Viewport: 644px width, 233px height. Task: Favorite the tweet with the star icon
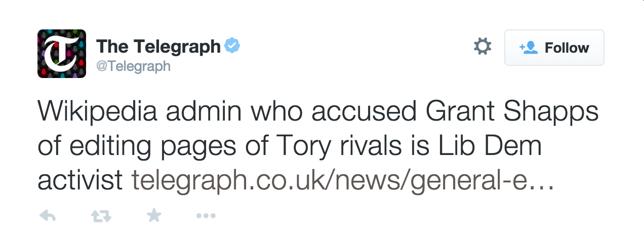(x=154, y=216)
